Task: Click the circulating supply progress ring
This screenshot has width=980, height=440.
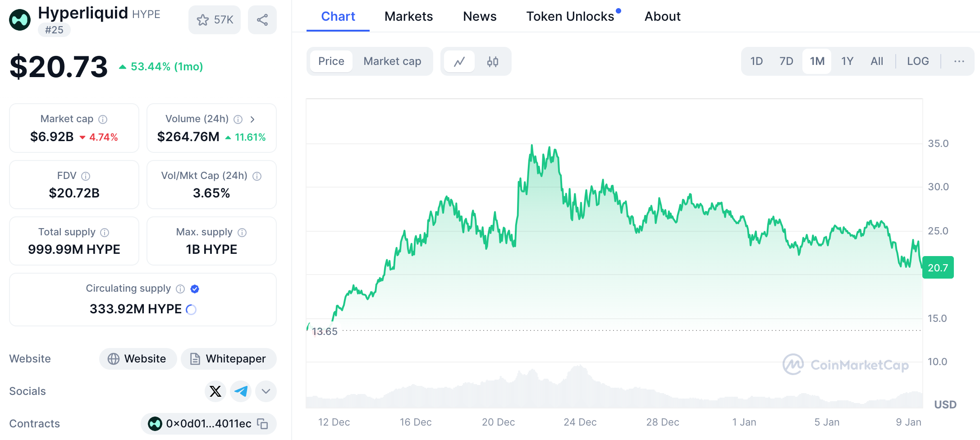Action: (x=191, y=309)
